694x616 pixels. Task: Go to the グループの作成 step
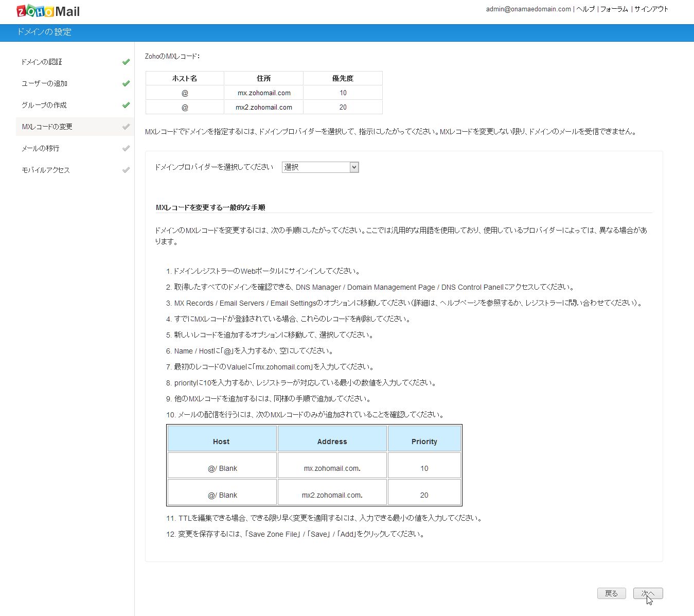pos(44,105)
